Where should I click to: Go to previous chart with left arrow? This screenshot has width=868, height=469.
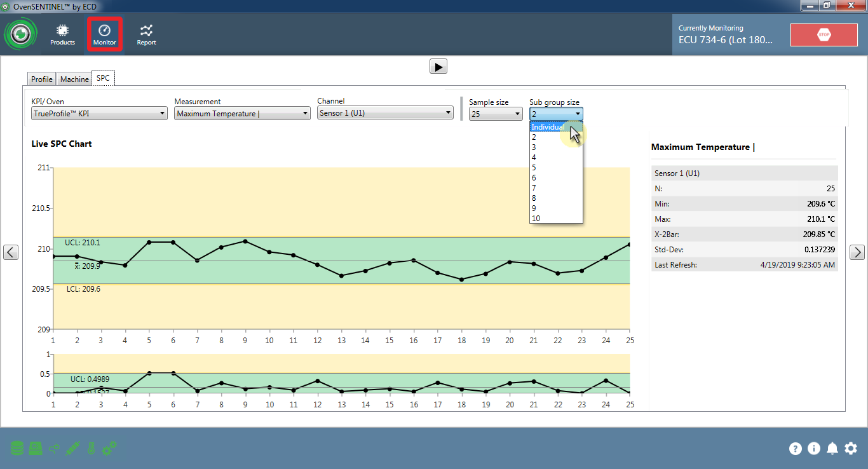click(11, 252)
